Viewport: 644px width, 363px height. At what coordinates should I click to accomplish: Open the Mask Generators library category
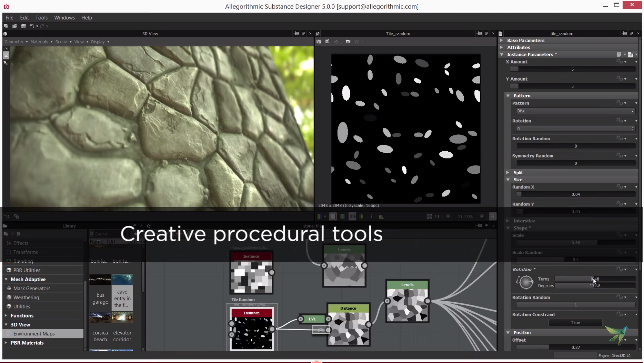[x=31, y=288]
